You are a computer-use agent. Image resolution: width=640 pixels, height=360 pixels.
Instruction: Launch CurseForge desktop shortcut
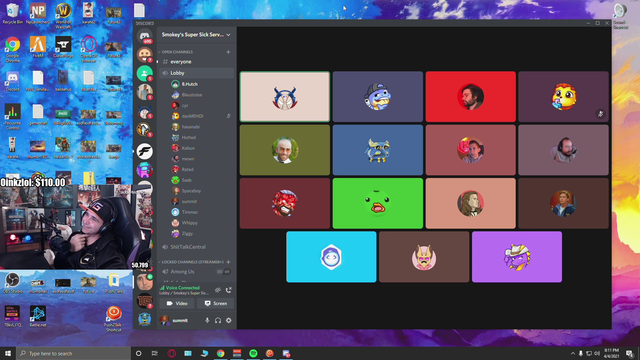click(63, 47)
